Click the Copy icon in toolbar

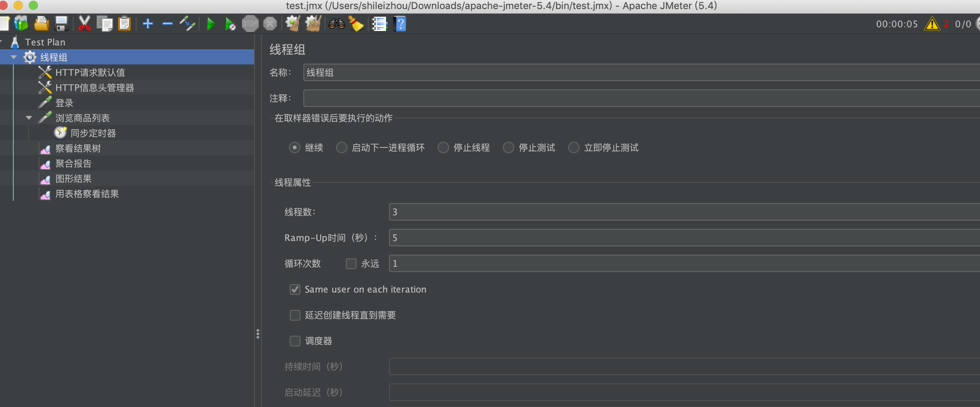click(105, 23)
